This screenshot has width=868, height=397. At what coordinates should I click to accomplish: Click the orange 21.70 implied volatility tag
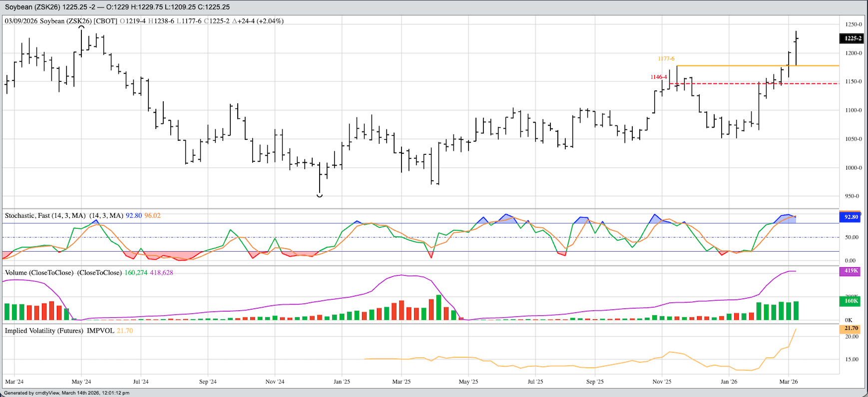[x=851, y=329]
